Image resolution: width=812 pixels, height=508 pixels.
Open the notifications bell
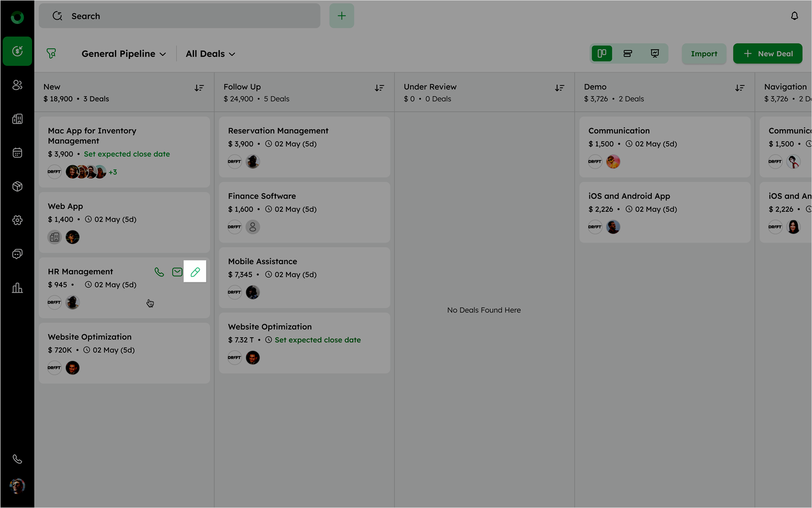point(794,16)
